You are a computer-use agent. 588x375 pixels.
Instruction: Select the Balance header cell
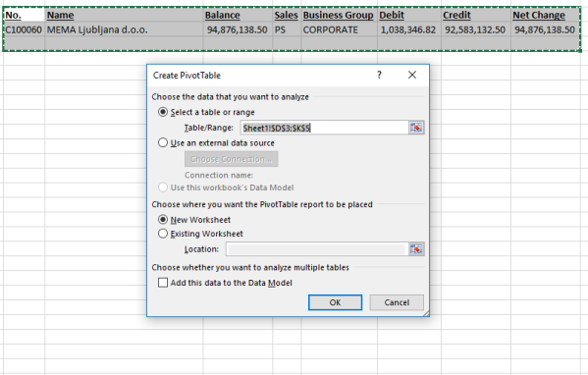(238, 15)
